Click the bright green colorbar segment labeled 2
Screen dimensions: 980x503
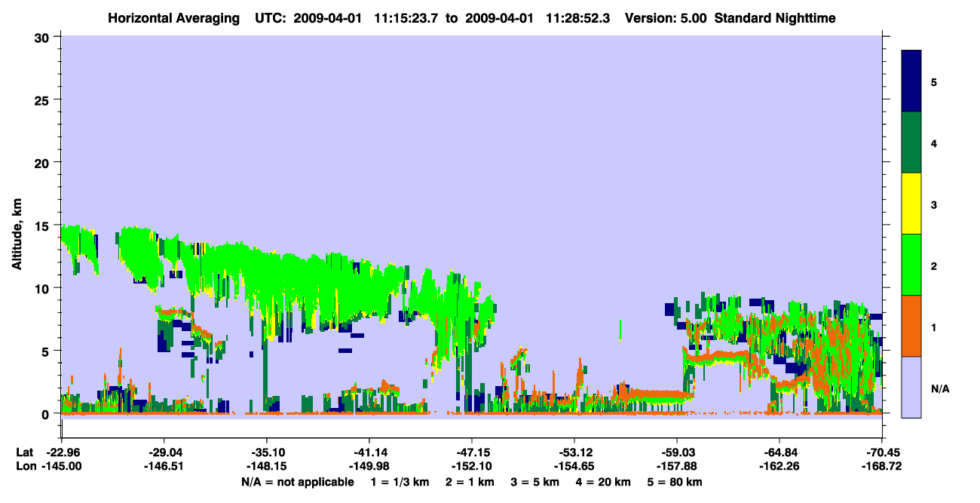[x=911, y=265]
